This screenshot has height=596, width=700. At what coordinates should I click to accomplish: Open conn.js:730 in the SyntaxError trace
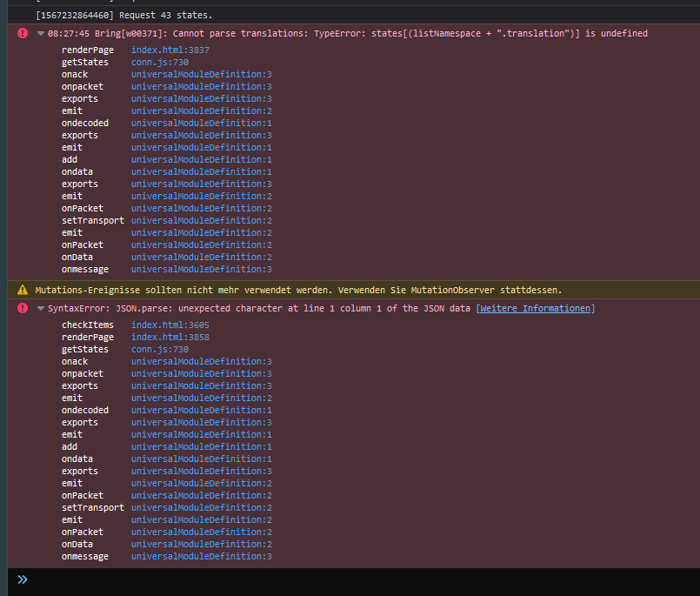coord(160,349)
